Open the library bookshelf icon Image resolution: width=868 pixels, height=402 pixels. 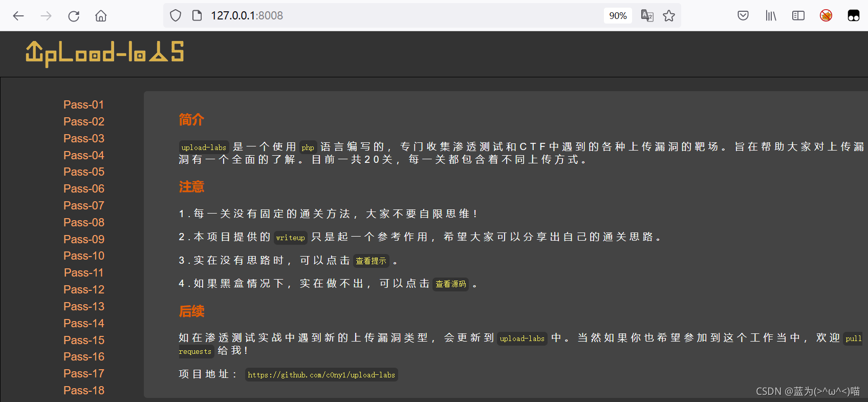point(771,16)
